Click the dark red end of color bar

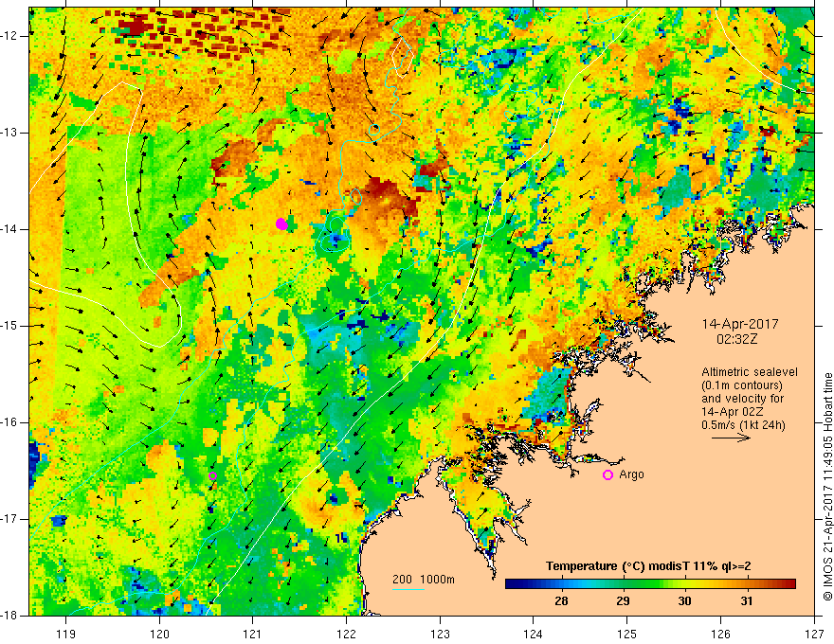click(789, 584)
